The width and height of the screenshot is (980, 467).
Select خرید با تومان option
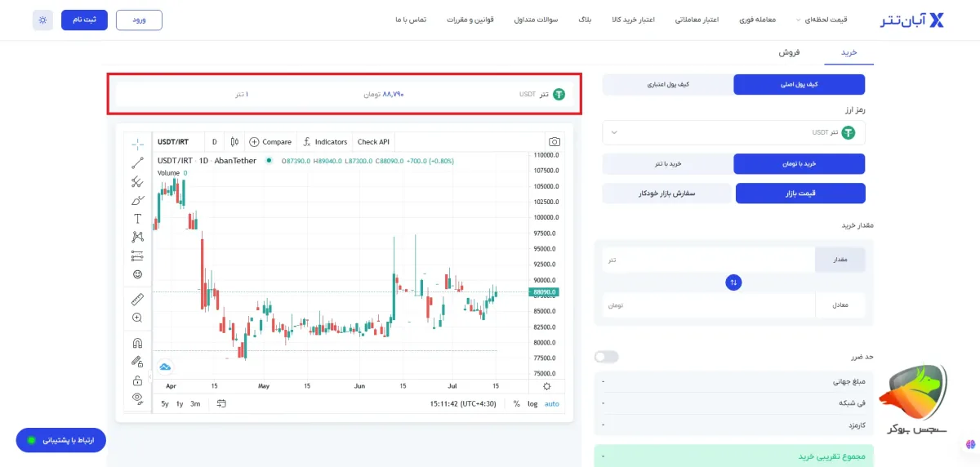click(799, 164)
